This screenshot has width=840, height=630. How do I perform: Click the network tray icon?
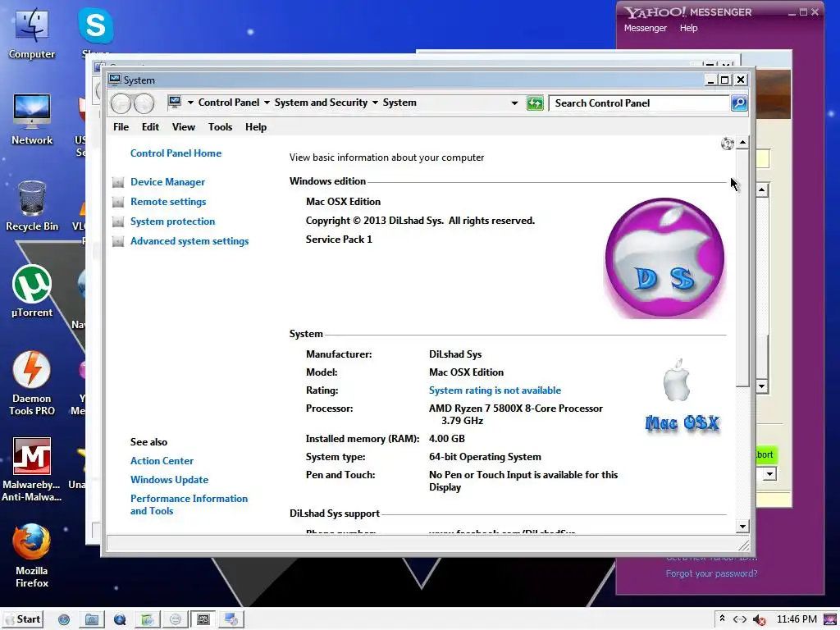[x=740, y=619]
